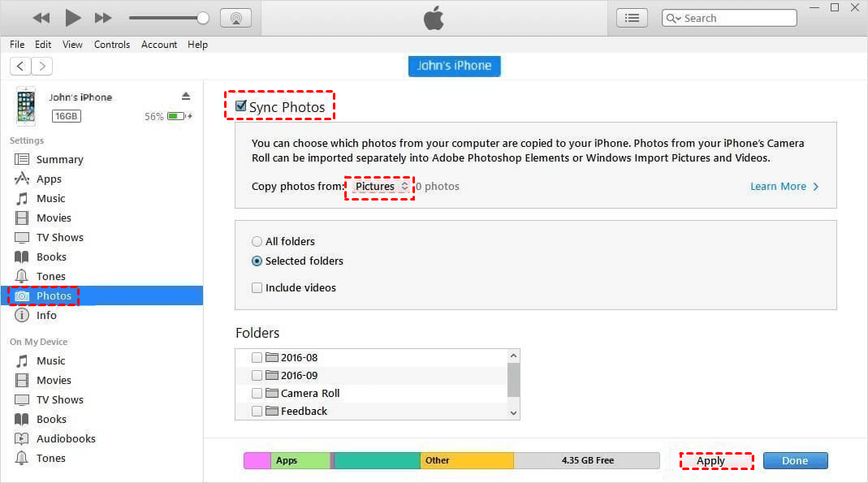This screenshot has width=868, height=483.
Task: Enable the Include videos option
Action: [x=257, y=287]
